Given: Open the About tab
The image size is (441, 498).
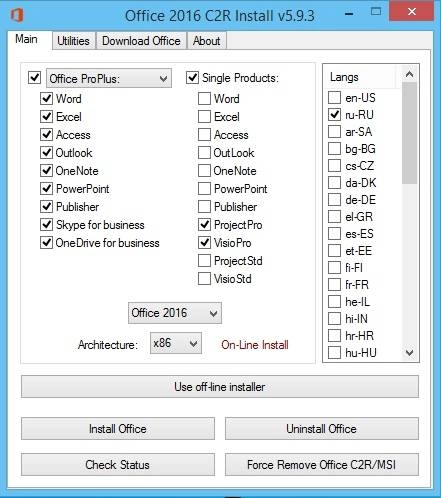Looking at the screenshot, I should coord(207,41).
